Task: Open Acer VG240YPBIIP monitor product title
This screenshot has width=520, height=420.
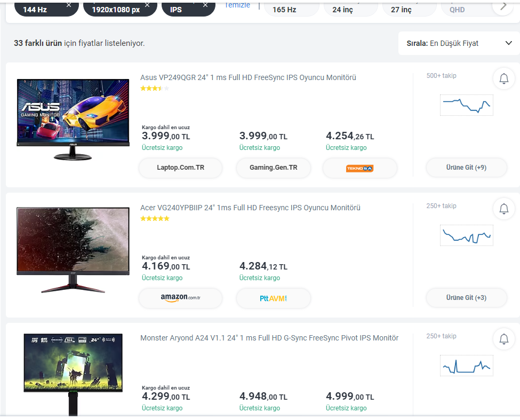Action: [x=250, y=208]
